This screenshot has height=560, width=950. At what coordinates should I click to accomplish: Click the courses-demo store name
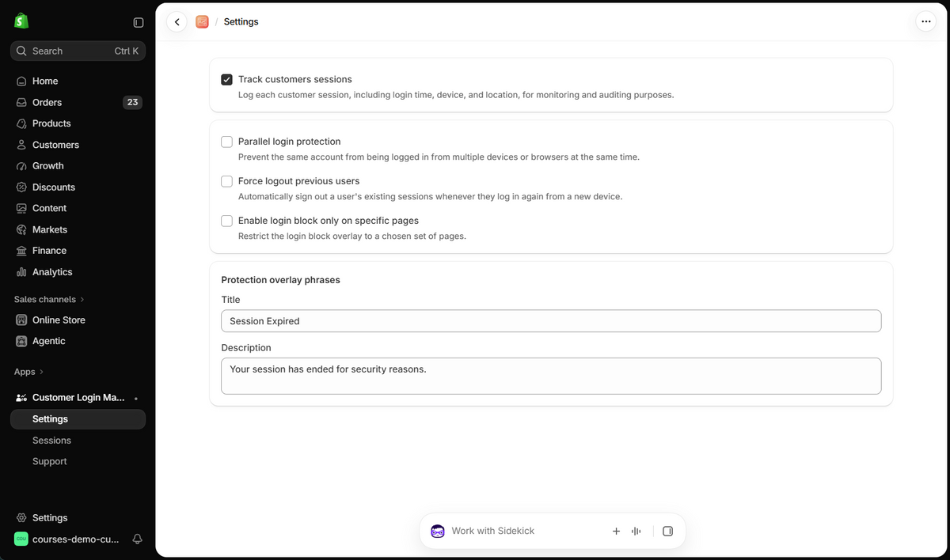(75, 539)
